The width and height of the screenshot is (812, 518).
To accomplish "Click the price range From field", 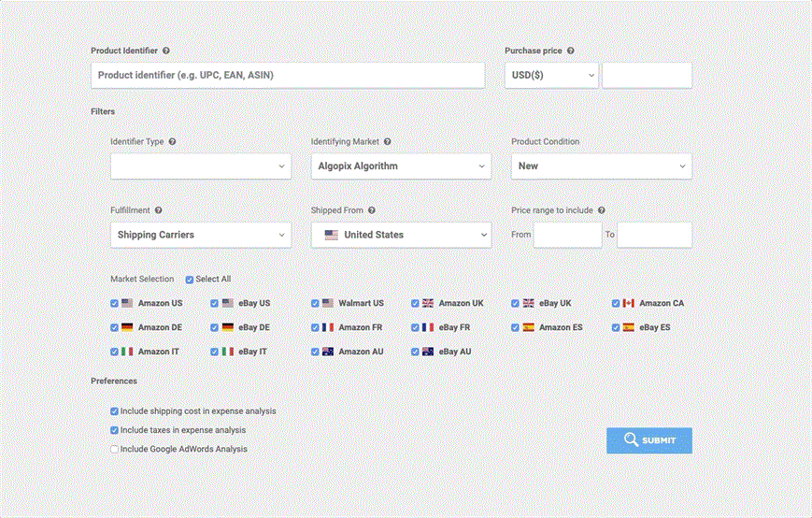I will (567, 236).
